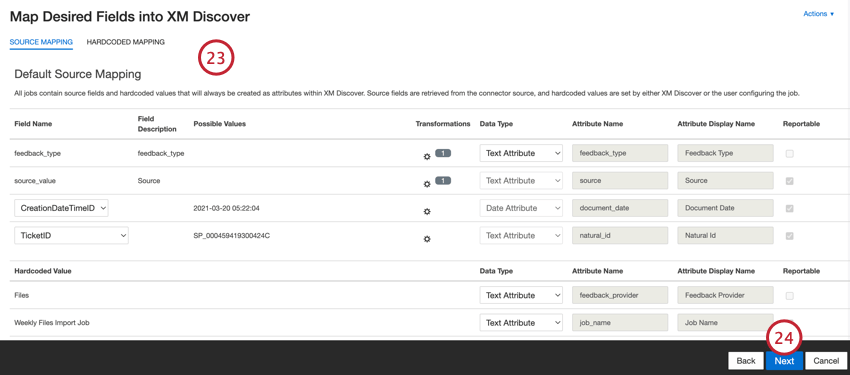Toggle Reportable checkbox for Source attribute
This screenshot has height=375, width=850.
pyautogui.click(x=789, y=181)
